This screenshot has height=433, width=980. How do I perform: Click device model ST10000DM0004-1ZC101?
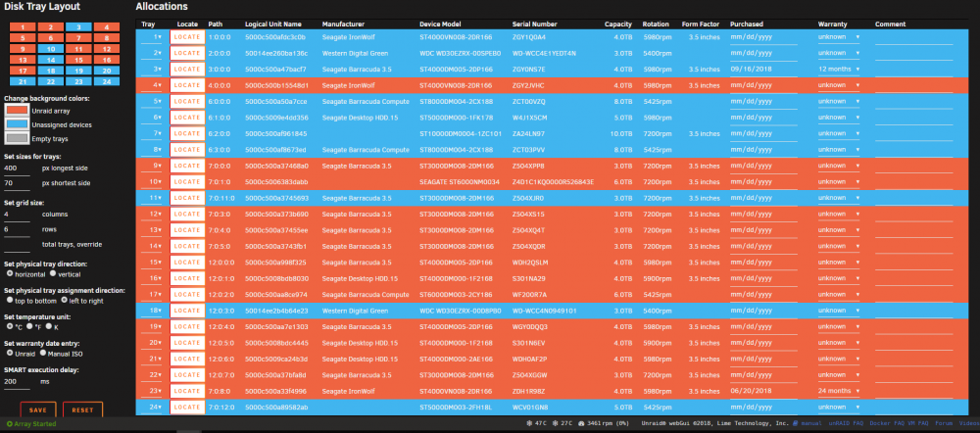[461, 133]
